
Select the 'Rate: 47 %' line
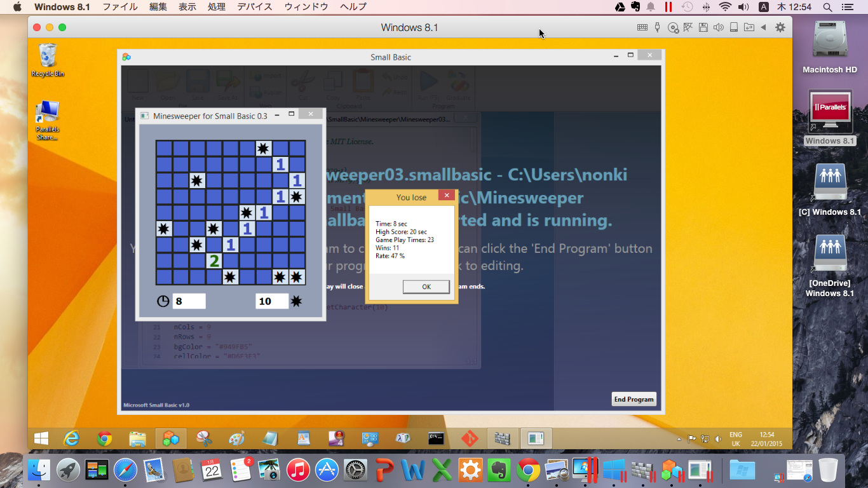click(x=390, y=256)
